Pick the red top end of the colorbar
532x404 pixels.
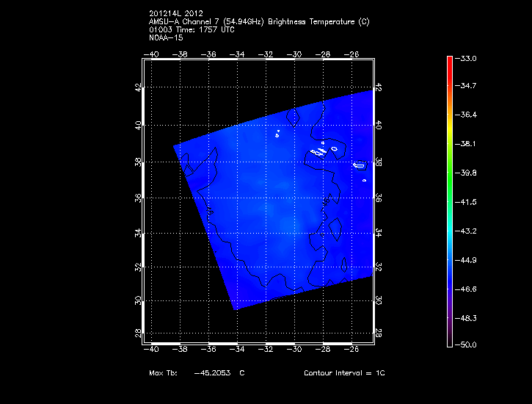coord(449,62)
